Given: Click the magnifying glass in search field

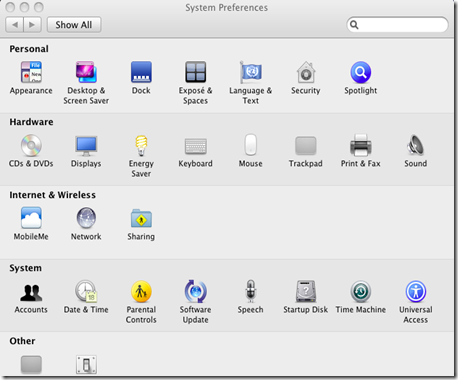Looking at the screenshot, I should click(354, 25).
